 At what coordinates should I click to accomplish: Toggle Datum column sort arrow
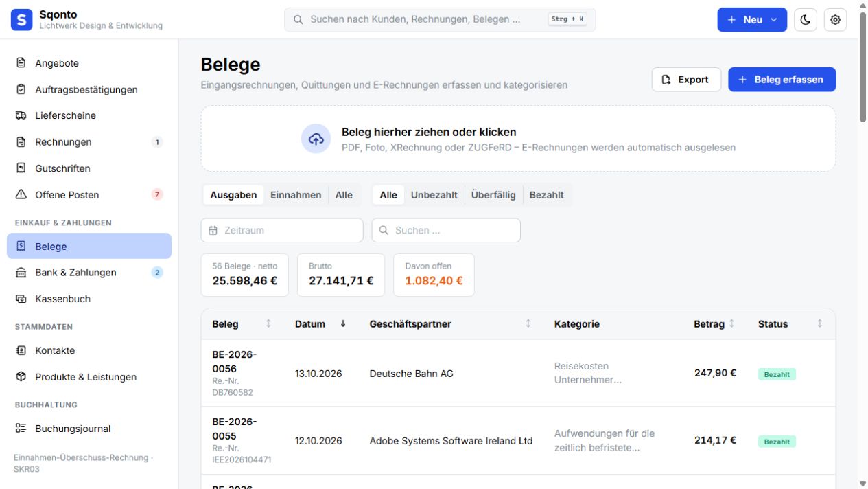pyautogui.click(x=343, y=323)
